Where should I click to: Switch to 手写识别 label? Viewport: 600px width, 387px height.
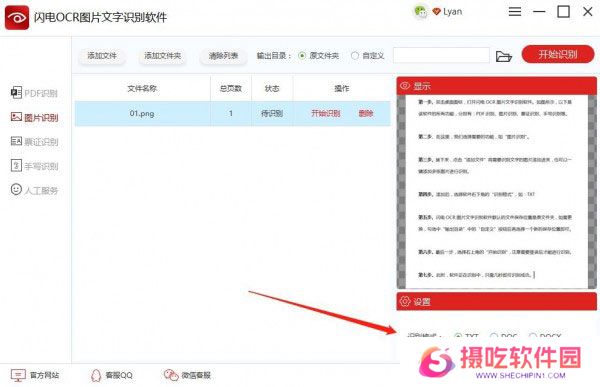click(x=41, y=167)
